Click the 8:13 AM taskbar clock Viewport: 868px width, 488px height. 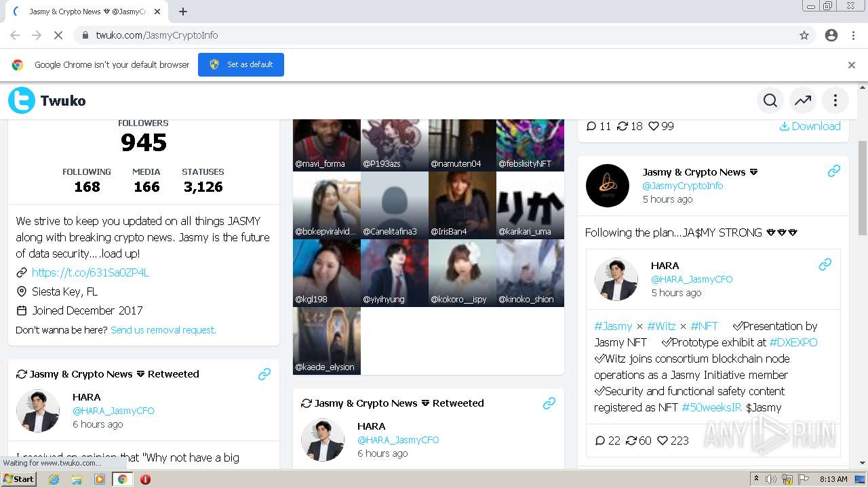click(833, 479)
